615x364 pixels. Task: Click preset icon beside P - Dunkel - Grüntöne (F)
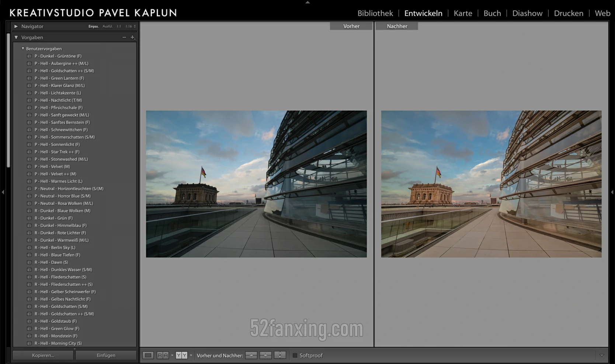pyautogui.click(x=29, y=56)
